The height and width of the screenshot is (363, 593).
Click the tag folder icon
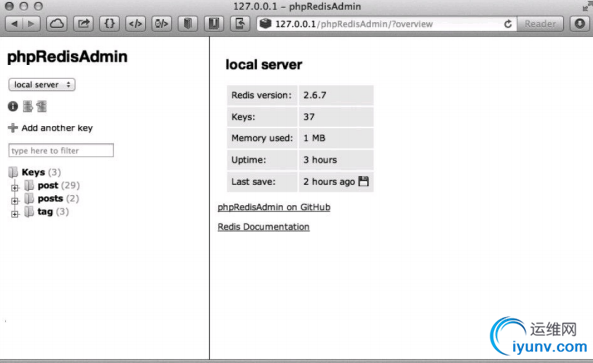29,212
